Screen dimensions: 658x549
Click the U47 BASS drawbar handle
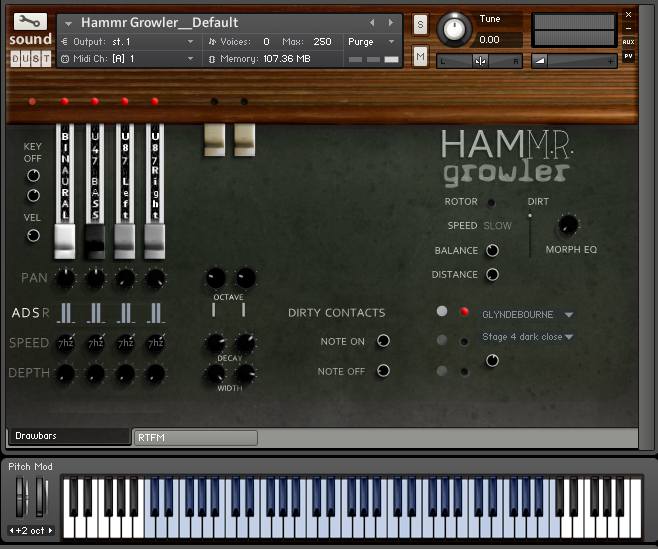pyautogui.click(x=95, y=241)
